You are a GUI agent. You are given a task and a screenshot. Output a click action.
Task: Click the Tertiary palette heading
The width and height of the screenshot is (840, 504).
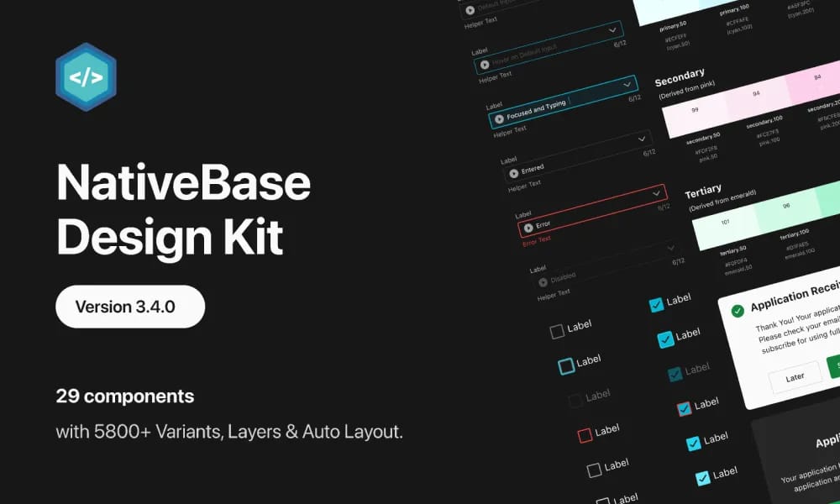click(x=703, y=192)
